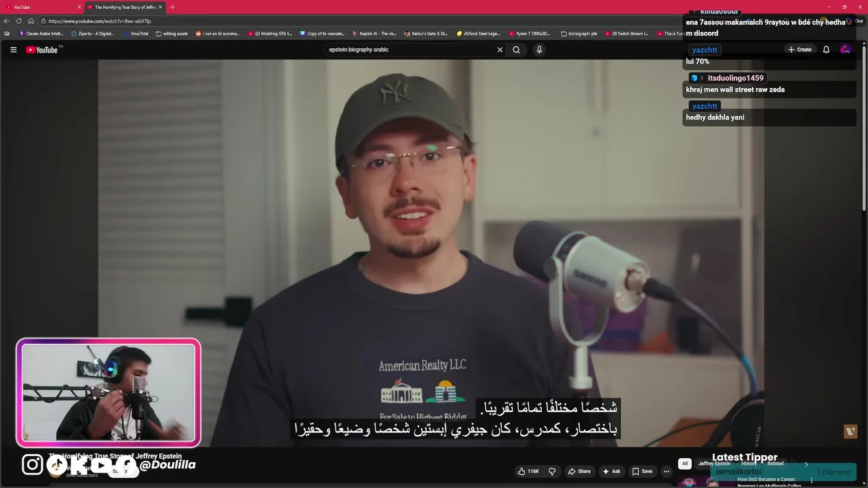
Task: Open options for How DnD Became a Career
Action: pyautogui.click(x=811, y=481)
